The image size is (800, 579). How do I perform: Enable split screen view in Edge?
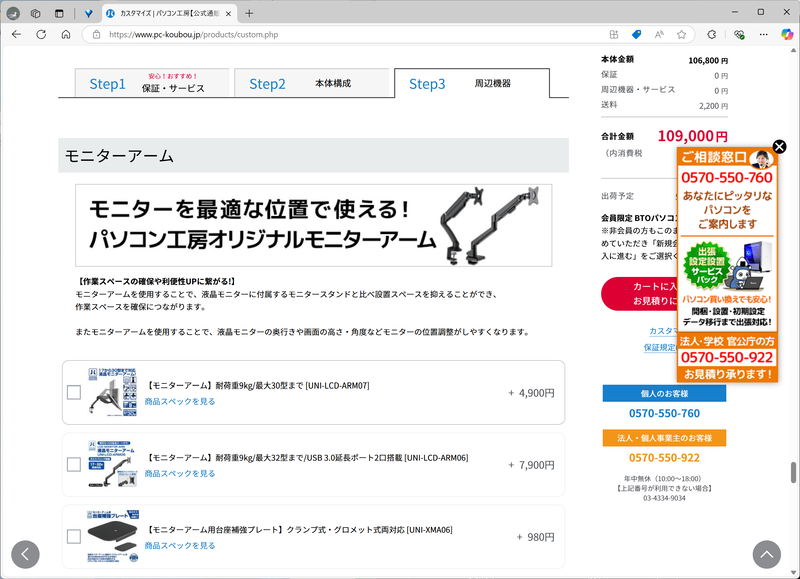coord(614,33)
